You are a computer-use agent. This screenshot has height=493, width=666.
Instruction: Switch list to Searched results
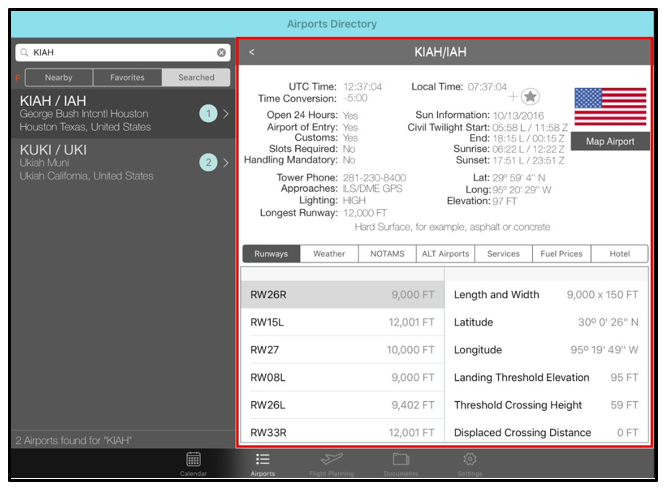(x=196, y=77)
